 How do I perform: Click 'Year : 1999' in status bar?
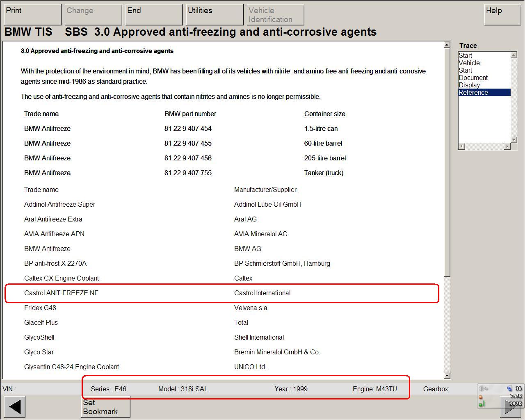(291, 389)
